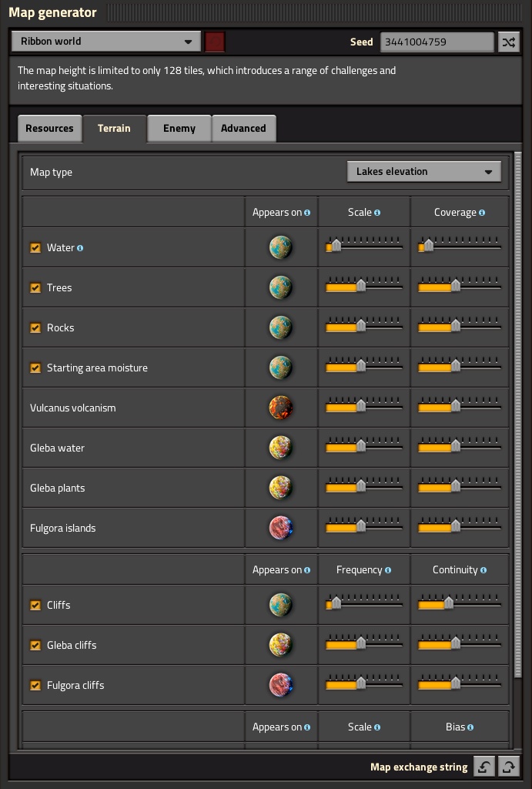Image resolution: width=532 pixels, height=789 pixels.
Task: Switch to the Resources tab
Action: click(49, 129)
